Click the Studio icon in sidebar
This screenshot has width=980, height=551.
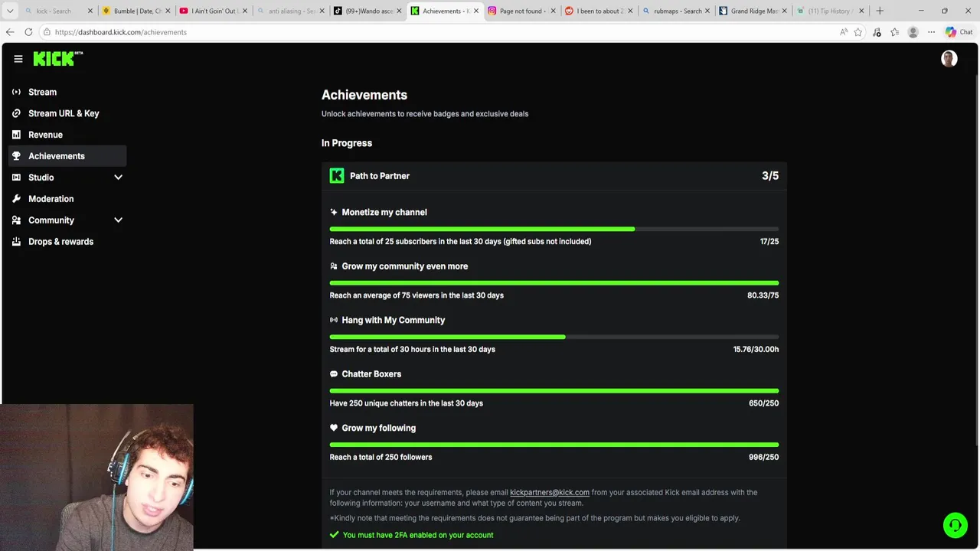(16, 178)
